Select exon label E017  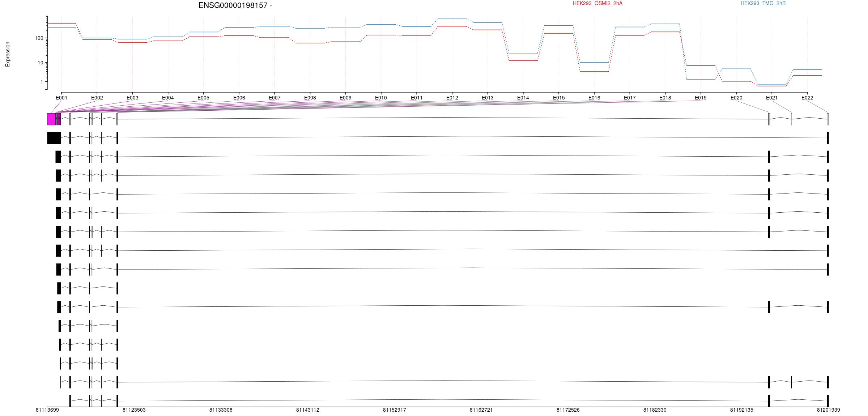[630, 98]
